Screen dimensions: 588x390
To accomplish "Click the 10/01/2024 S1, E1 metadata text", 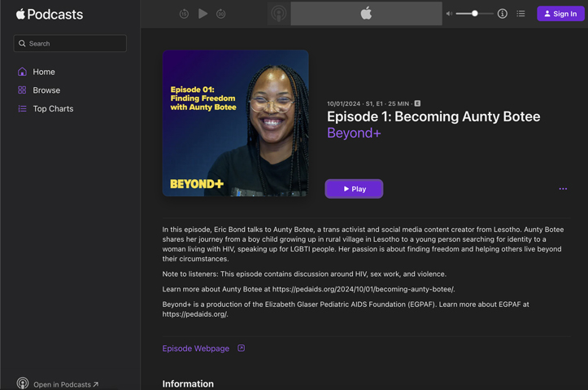I will click(x=368, y=103).
